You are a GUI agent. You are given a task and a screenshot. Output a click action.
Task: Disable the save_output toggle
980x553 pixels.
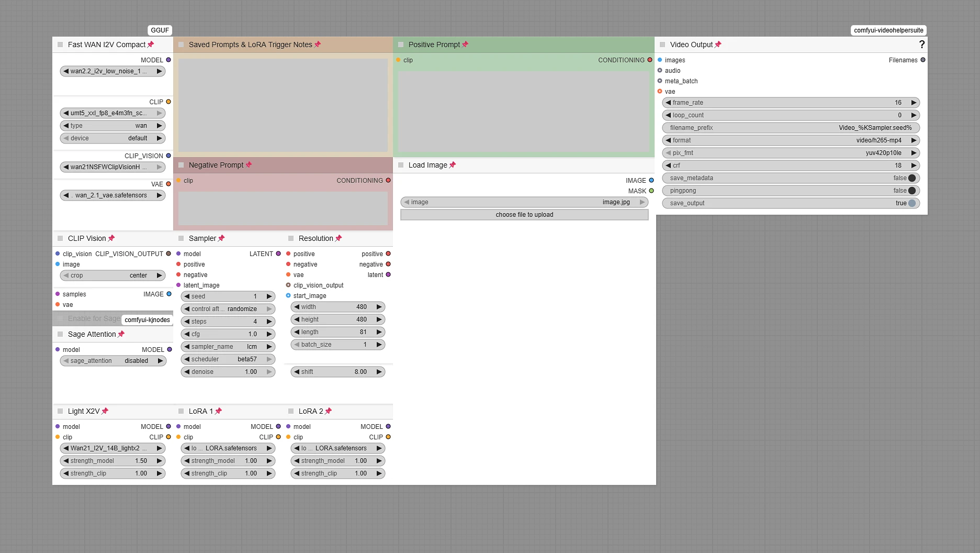tap(912, 203)
